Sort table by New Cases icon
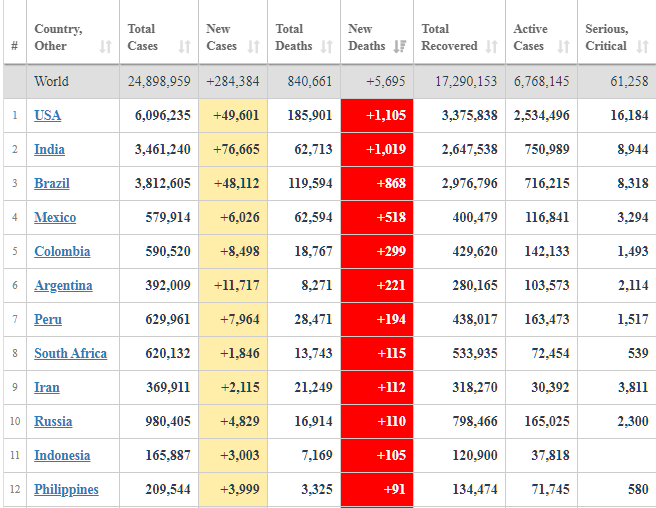This screenshot has width=656, height=508. point(254,46)
